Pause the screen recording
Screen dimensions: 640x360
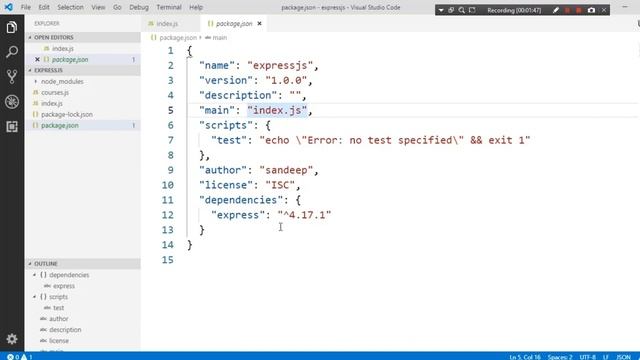567,10
